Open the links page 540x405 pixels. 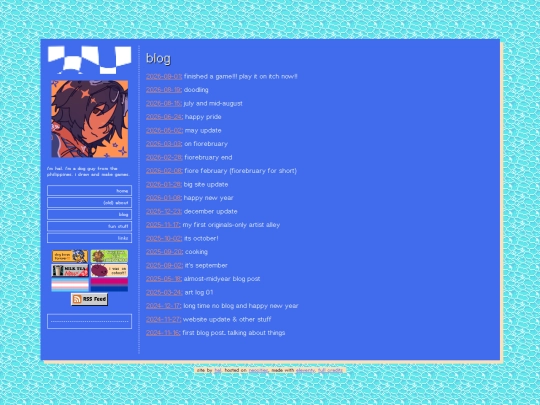(90, 238)
